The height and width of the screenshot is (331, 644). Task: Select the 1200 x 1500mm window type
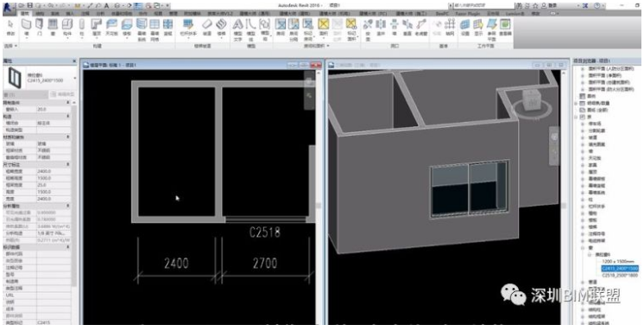click(618, 262)
